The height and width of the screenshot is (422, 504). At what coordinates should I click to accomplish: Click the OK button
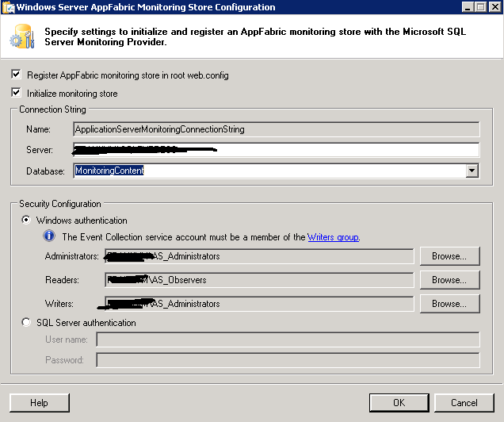[399, 403]
